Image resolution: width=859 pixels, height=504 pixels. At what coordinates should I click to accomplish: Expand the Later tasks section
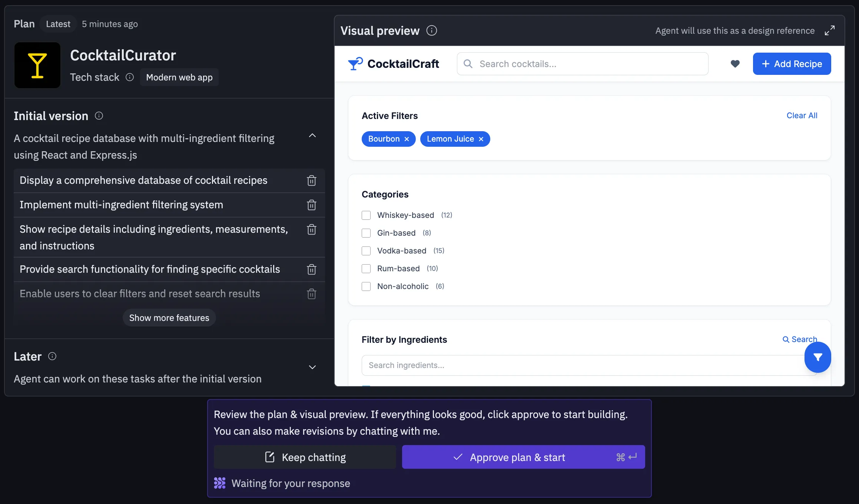coord(312,367)
